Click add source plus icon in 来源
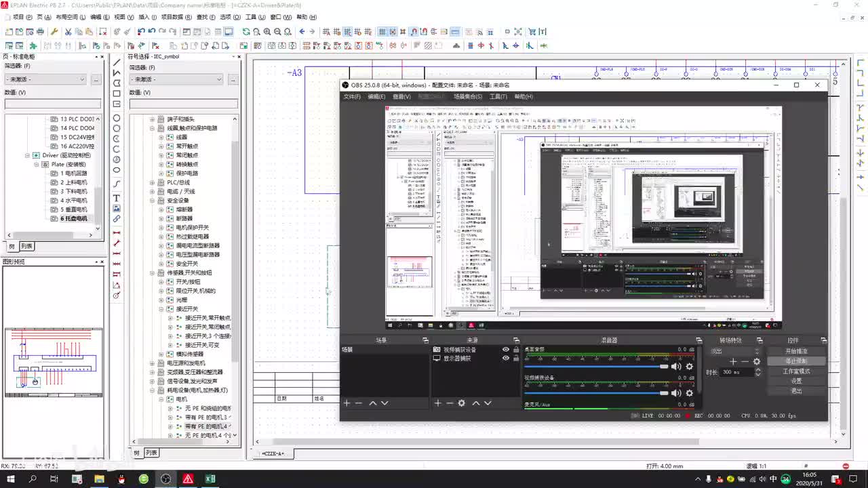Screen dimensions: 868x488 coord(437,403)
